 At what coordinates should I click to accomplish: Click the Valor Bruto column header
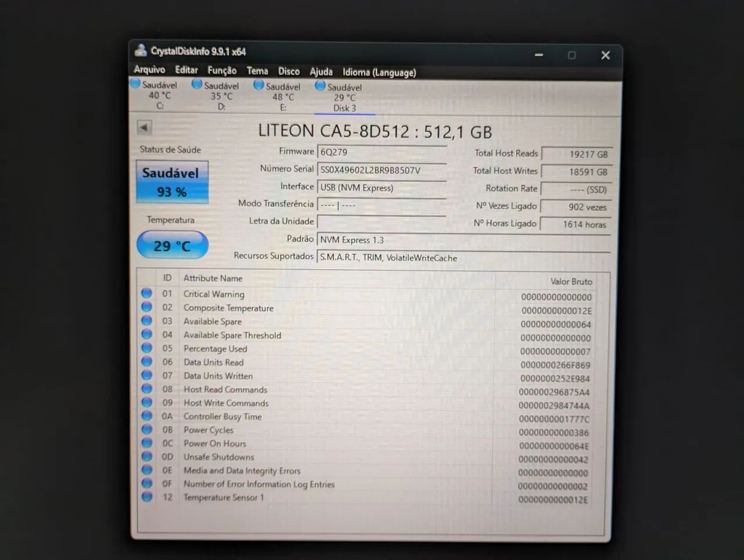point(571,281)
